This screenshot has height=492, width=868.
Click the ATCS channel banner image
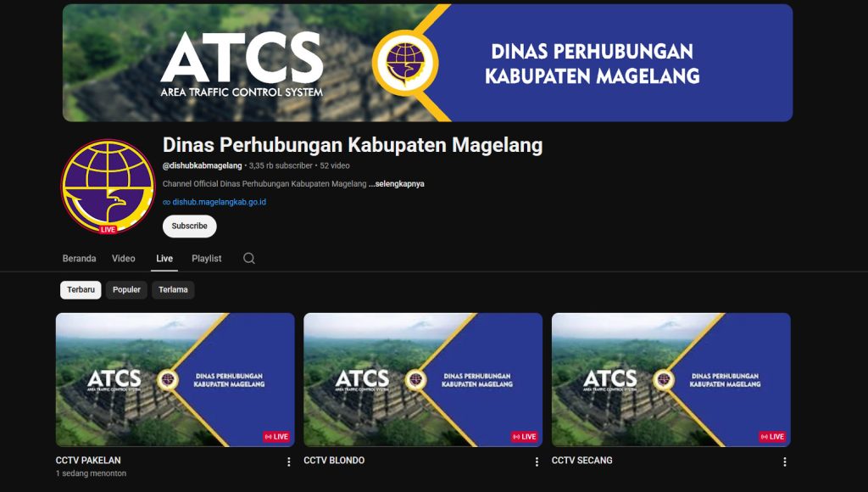point(427,63)
